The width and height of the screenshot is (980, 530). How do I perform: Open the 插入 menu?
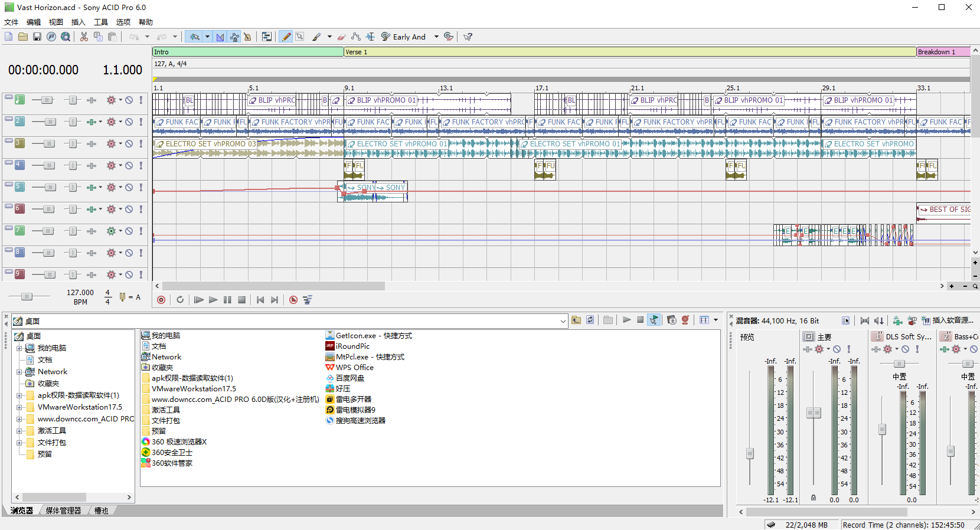coord(78,22)
